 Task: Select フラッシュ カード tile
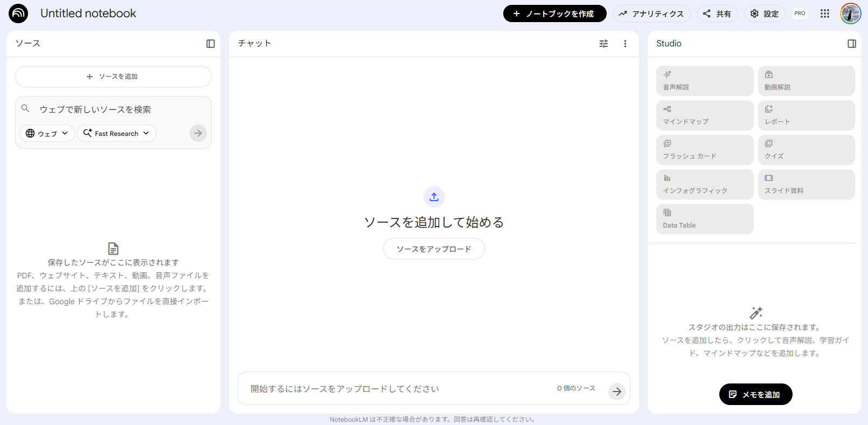(x=705, y=150)
